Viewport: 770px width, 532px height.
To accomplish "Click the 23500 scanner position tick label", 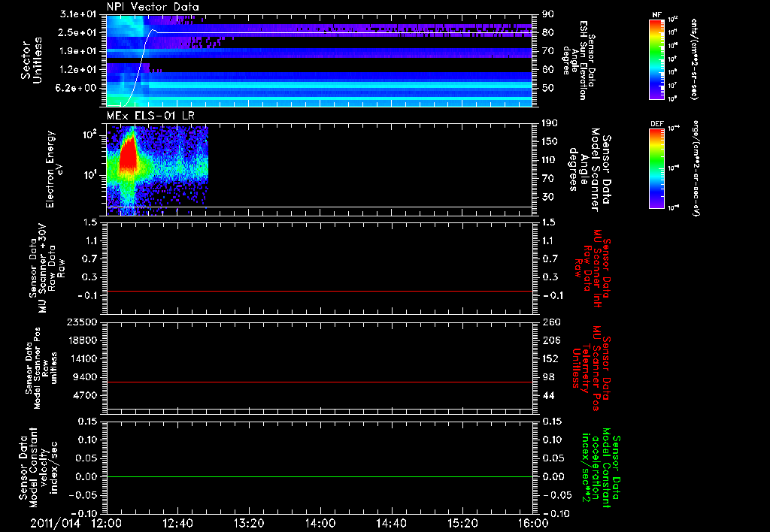I will 83,322.
